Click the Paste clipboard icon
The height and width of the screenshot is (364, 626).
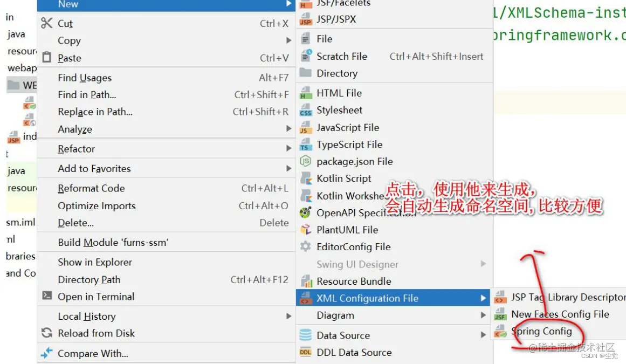(47, 58)
